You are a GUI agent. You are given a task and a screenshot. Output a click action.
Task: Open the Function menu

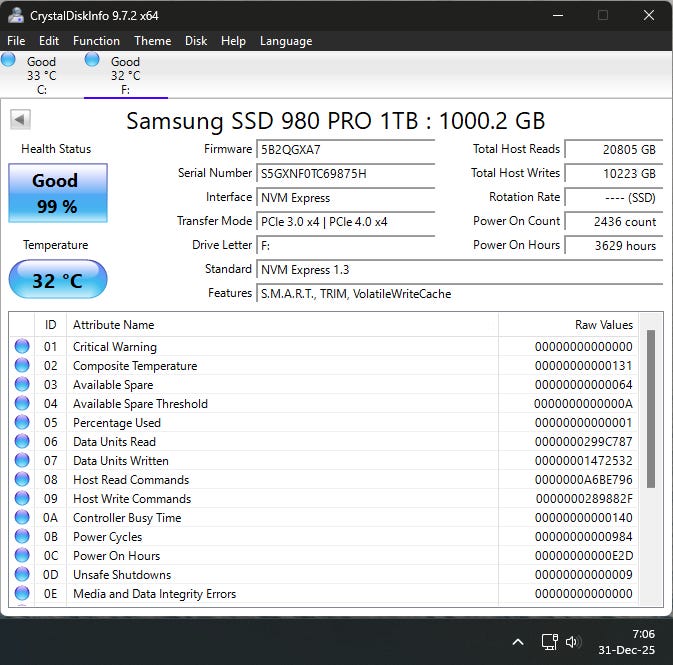tap(96, 41)
